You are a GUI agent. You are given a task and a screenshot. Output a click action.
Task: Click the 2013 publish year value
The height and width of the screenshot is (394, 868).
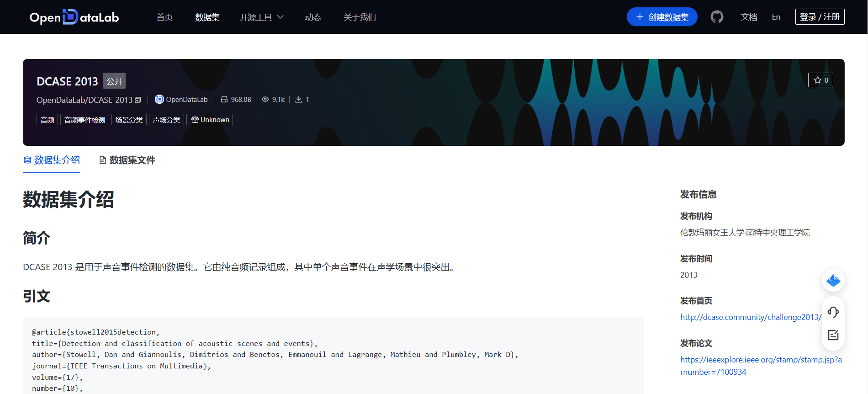tap(689, 275)
